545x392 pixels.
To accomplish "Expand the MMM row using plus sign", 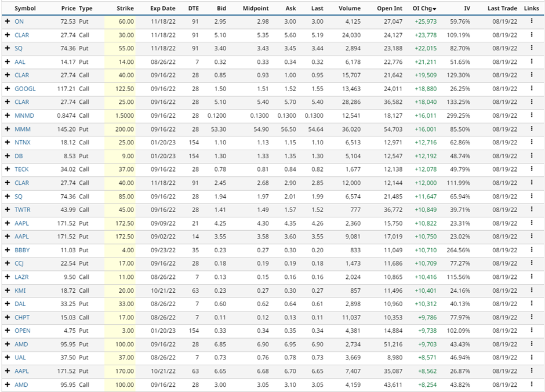I will point(8,129).
